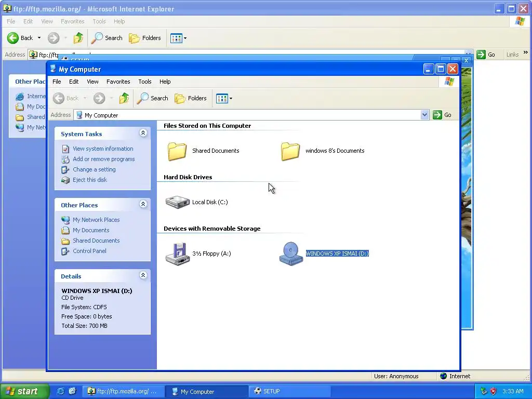
Task: Open My Network Places in My Computer sidebar
Action: point(96,220)
